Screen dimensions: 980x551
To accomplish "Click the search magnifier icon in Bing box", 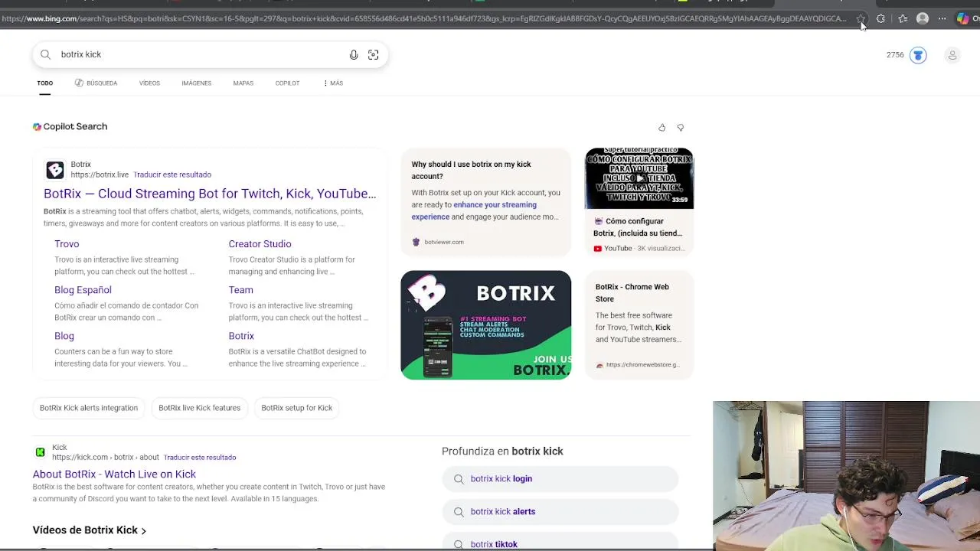I will click(x=45, y=54).
